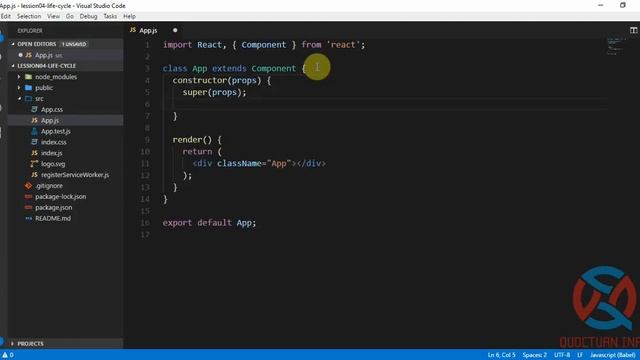Open the Edit menu

(6, 16)
